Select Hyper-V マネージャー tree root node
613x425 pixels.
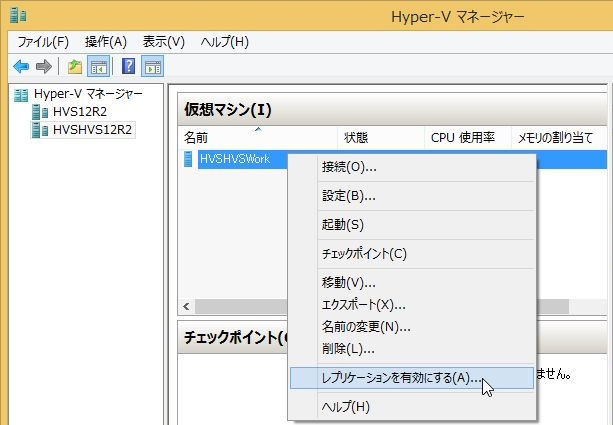88,94
